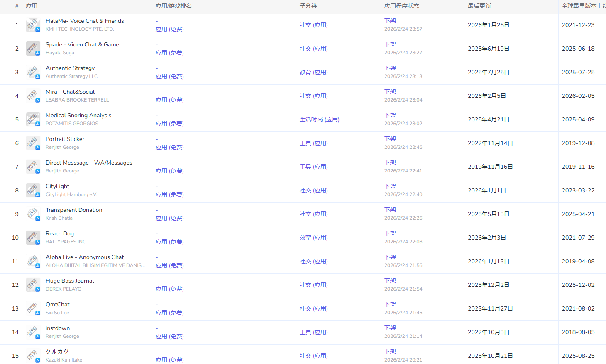Viewport: 606px width, 364px height.
Task: View developer POTAMITIS GEORGIOS
Action: 72,124
